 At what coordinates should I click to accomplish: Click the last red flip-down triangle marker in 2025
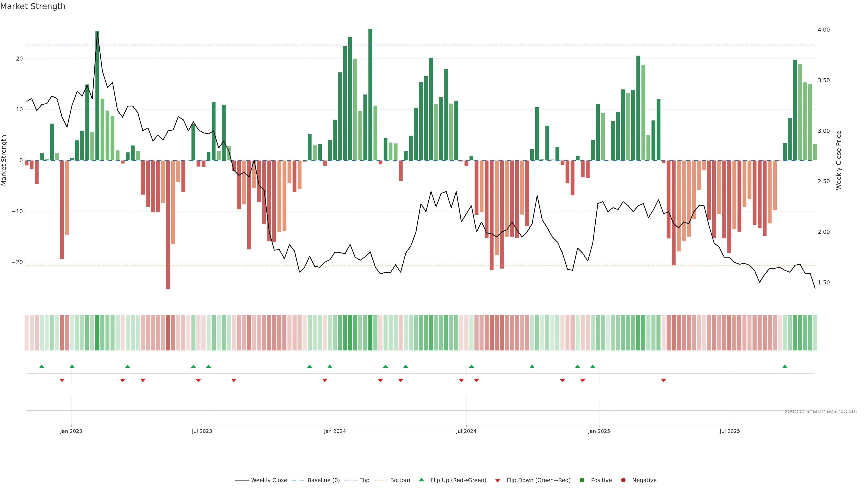point(663,380)
